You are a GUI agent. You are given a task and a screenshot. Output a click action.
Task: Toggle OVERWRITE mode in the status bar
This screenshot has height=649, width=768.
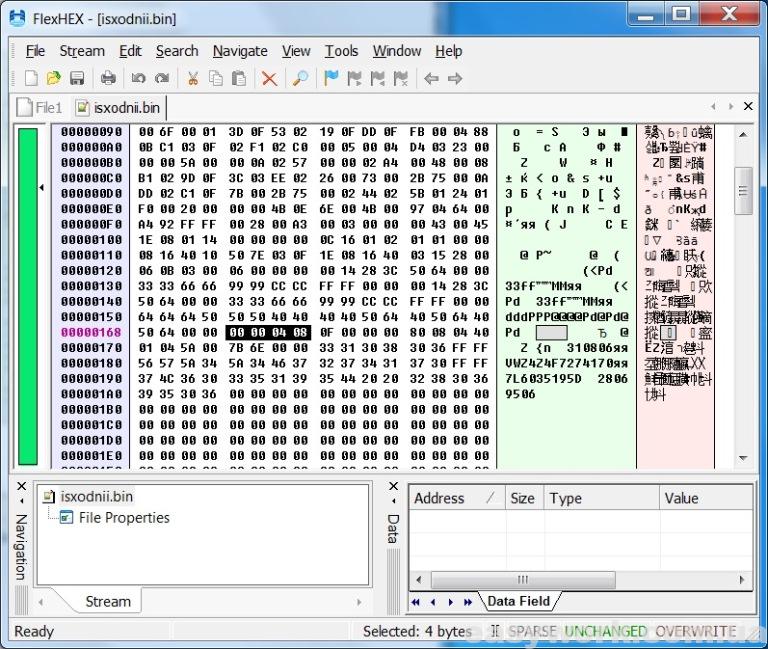click(695, 631)
